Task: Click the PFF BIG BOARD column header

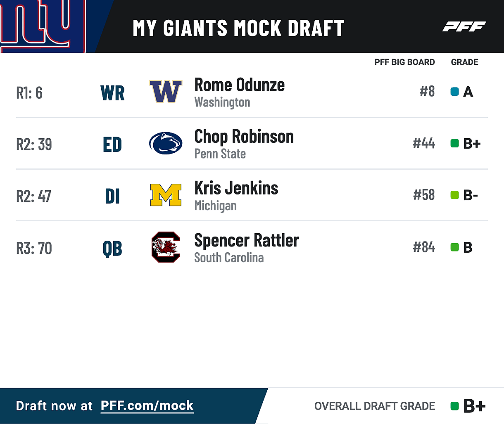Action: click(x=404, y=62)
